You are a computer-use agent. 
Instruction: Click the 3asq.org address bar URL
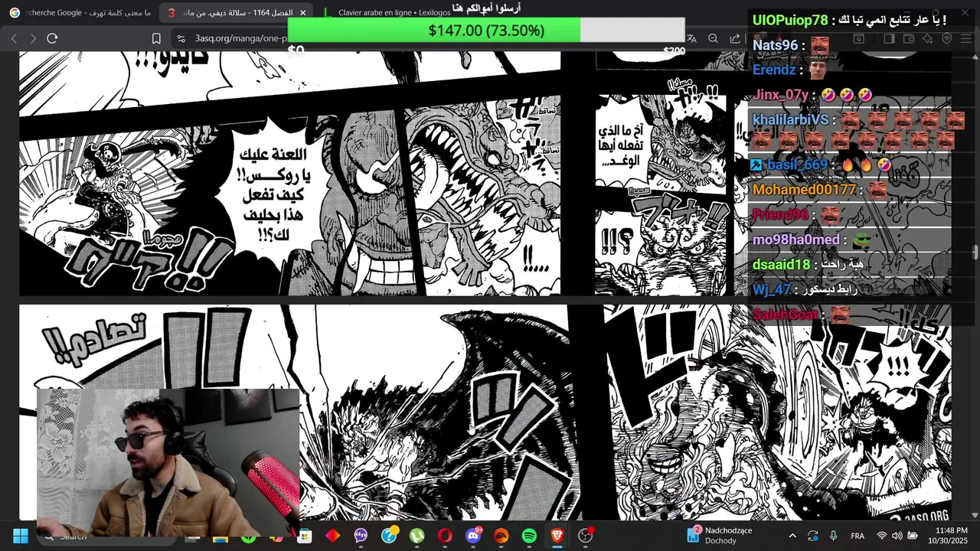click(x=242, y=38)
